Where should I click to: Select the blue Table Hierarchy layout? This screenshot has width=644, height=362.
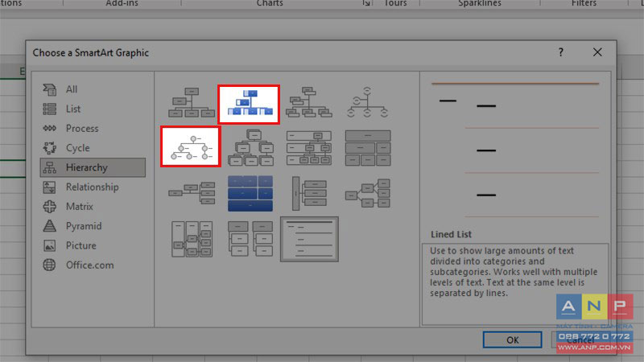pyautogui.click(x=250, y=193)
